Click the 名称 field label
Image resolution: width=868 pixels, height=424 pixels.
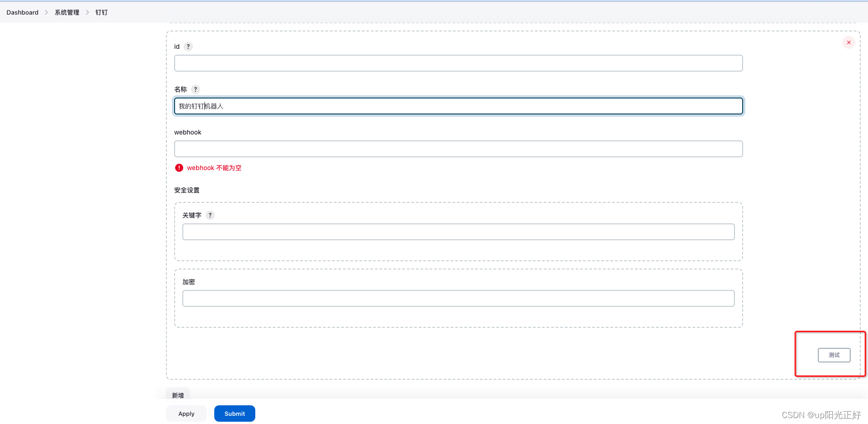[181, 89]
